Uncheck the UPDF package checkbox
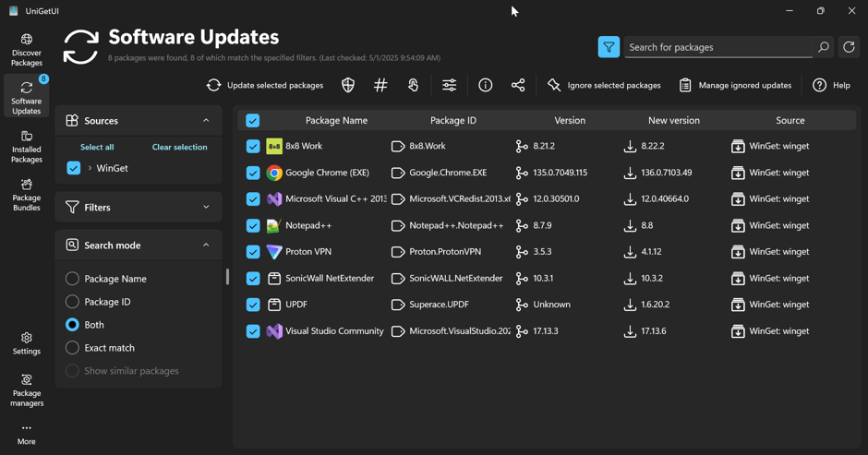 point(253,305)
